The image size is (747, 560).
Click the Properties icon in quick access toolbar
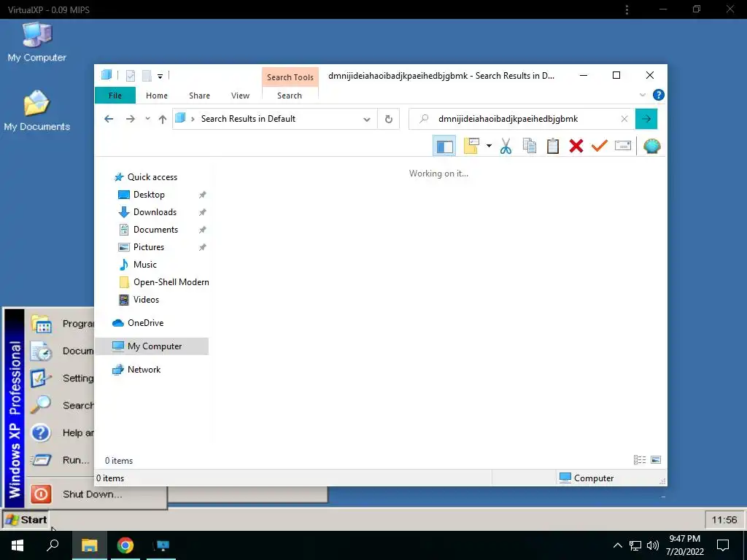pos(131,75)
